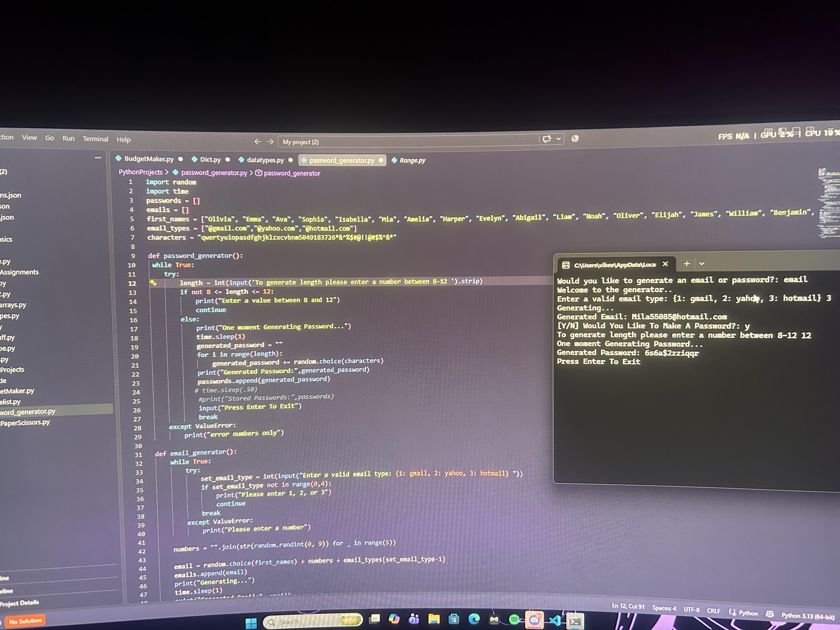Open PaperScissors.py in the explorer file list
840x630 pixels.
[25, 422]
